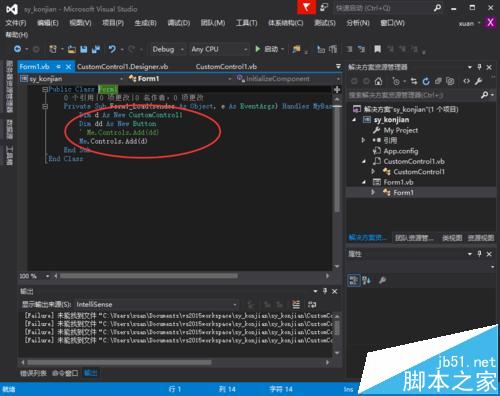Click Properties wrench icon in Solution Explorer
This screenshot has width=500, height=396.
tap(478, 81)
